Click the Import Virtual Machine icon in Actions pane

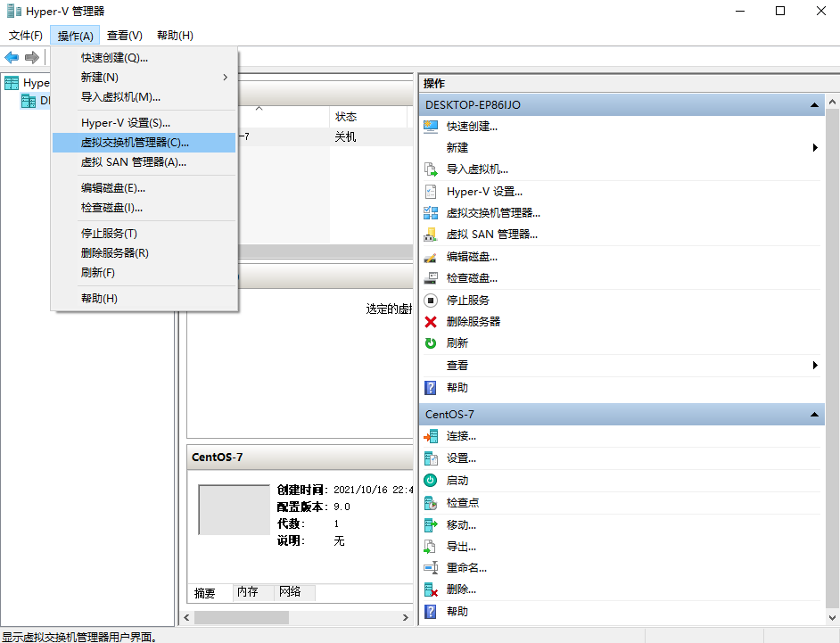click(431, 169)
